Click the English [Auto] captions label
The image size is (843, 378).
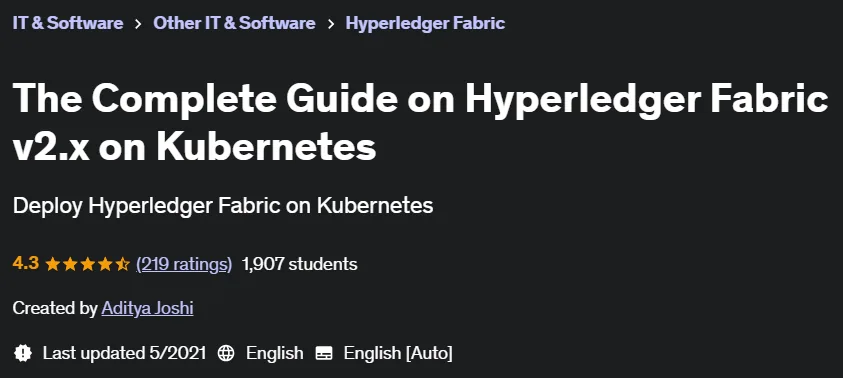pyautogui.click(x=398, y=353)
